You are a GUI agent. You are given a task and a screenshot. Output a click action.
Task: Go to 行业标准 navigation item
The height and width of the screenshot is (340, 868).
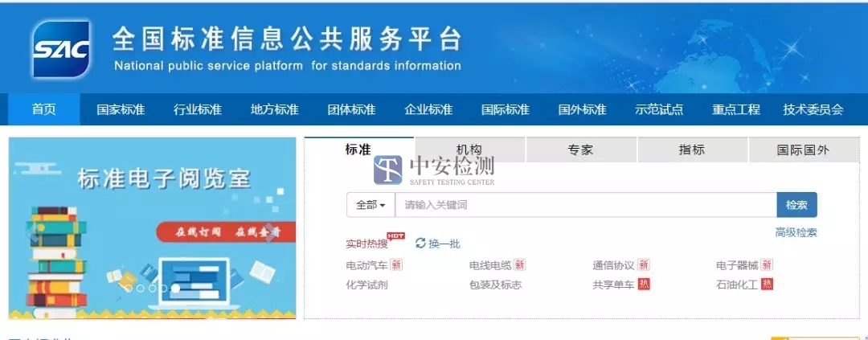[198, 109]
